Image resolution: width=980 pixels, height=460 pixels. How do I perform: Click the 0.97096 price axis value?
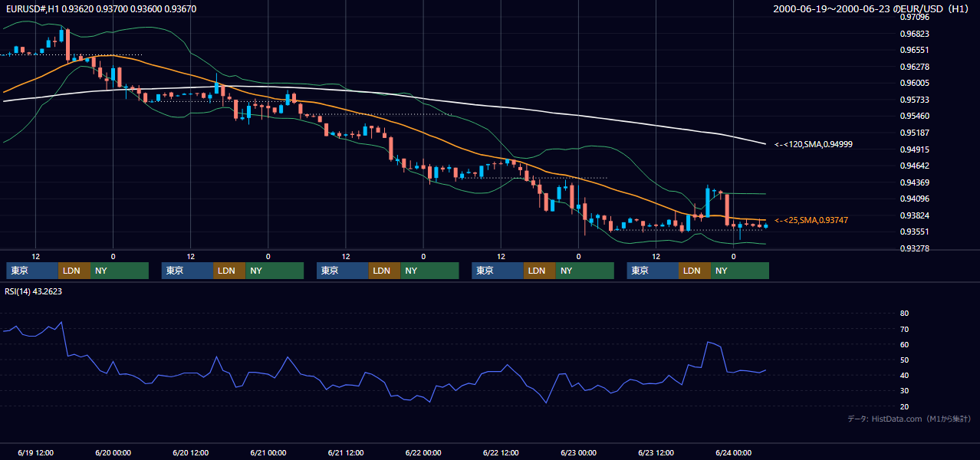click(x=914, y=17)
